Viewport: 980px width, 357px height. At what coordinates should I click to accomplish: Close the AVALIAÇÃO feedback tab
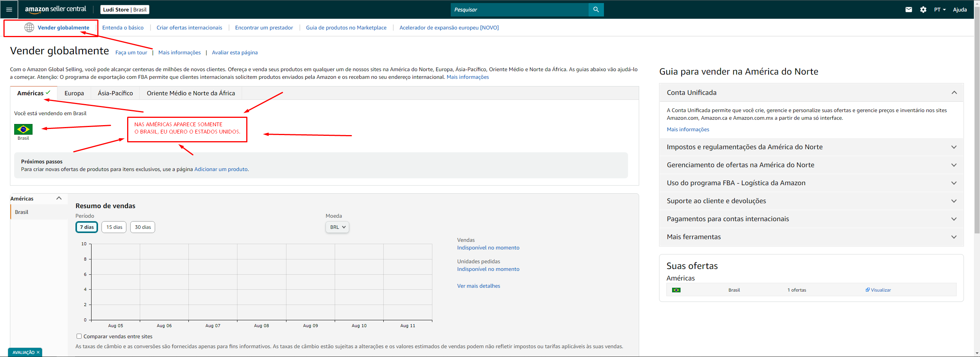38,352
